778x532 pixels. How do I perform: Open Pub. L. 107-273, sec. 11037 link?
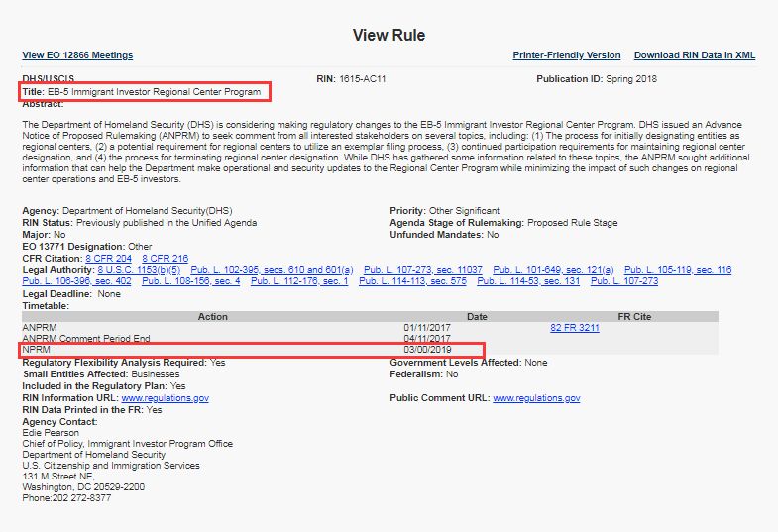click(x=423, y=270)
